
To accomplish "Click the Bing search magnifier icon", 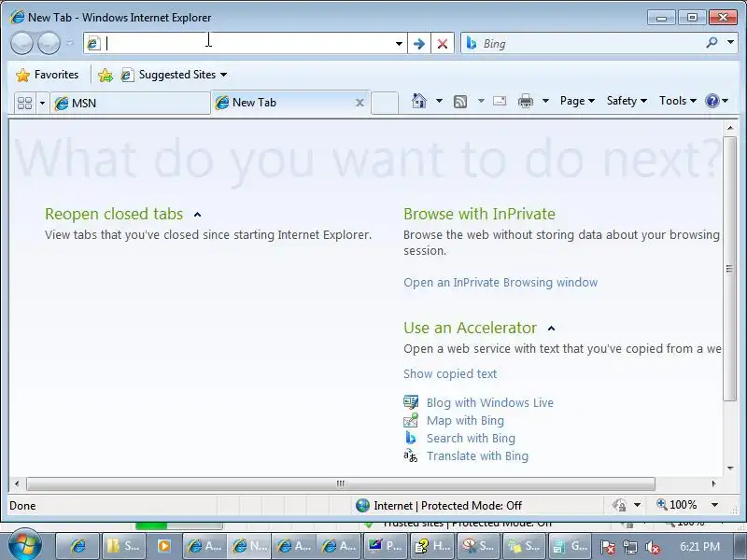I will [712, 43].
